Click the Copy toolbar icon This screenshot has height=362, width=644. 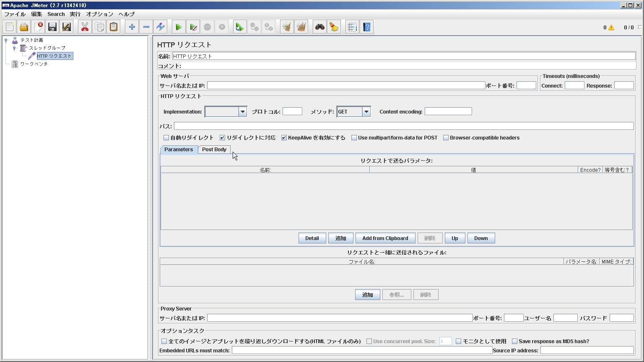pos(99,27)
